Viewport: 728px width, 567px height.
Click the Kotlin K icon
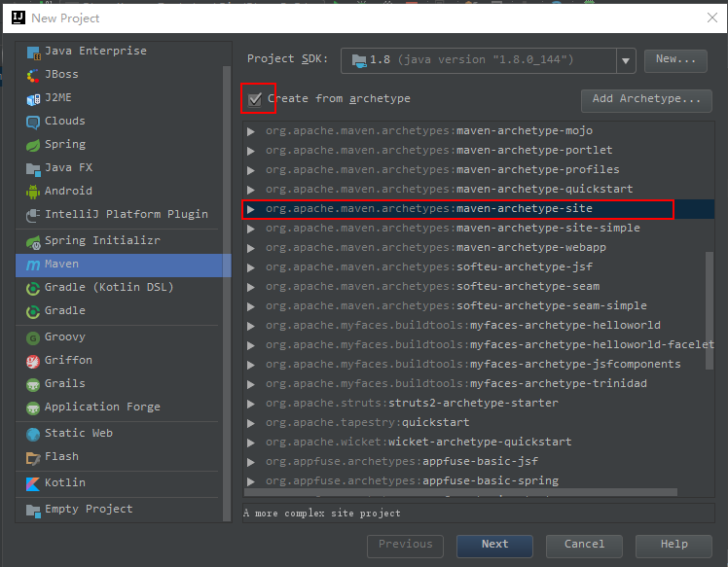[33, 484]
